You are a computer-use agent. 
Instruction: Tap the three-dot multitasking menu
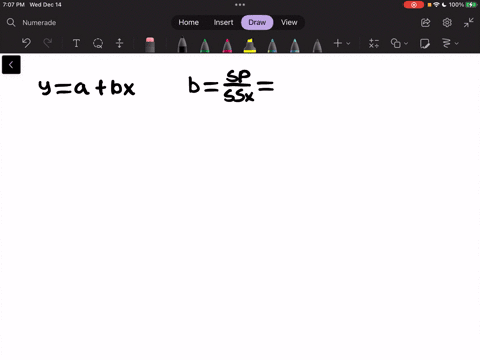pos(240,5)
